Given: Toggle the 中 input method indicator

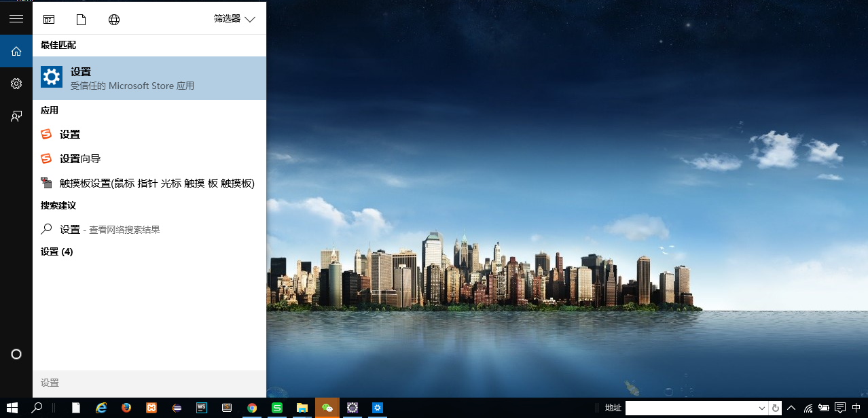Looking at the screenshot, I should [856, 408].
